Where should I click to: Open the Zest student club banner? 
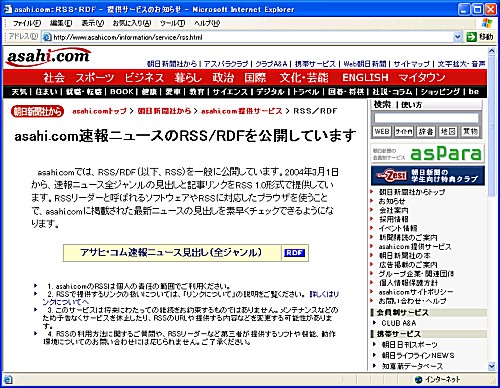pyautogui.click(x=428, y=175)
